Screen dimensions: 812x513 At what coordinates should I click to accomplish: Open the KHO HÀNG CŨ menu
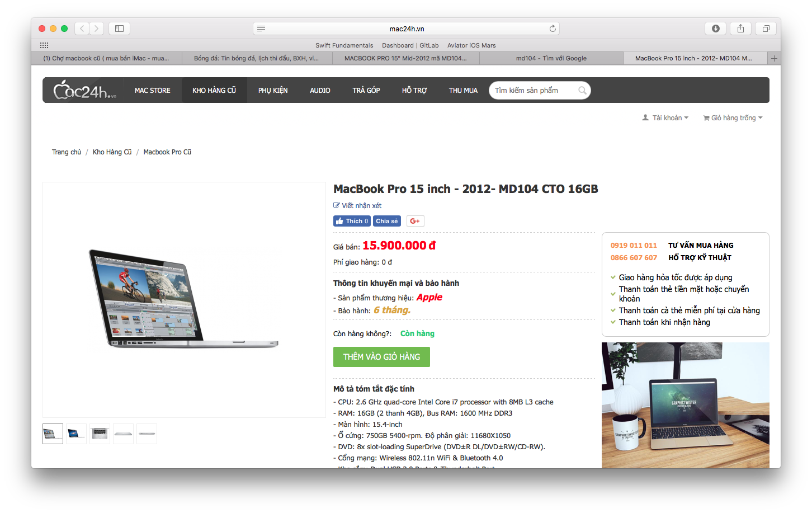214,90
